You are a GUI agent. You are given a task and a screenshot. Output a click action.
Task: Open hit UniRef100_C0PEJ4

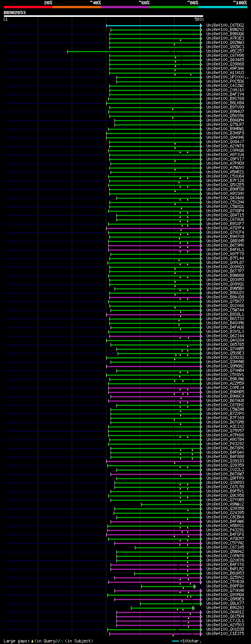pos(225,387)
